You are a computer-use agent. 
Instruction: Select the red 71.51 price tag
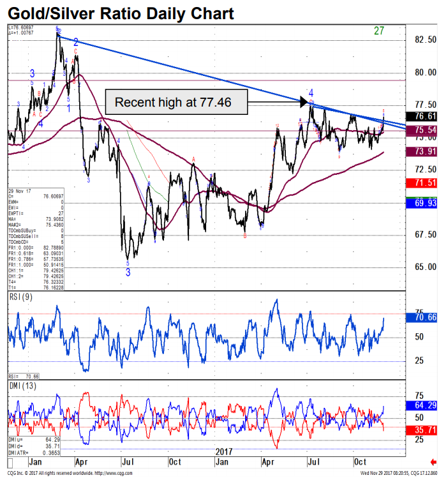point(421,183)
